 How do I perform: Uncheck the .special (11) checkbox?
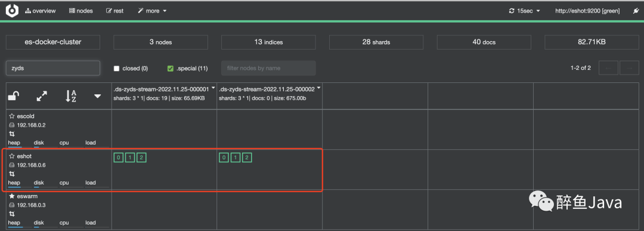pos(171,69)
